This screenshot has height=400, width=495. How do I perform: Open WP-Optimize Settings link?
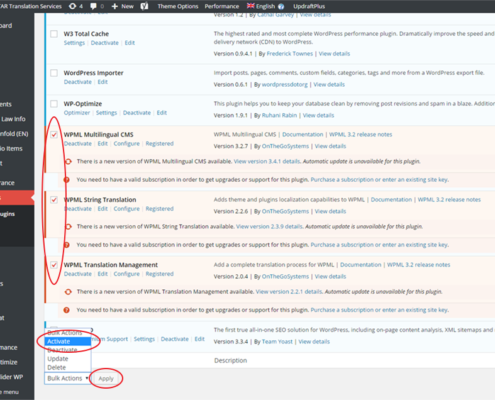click(106, 113)
